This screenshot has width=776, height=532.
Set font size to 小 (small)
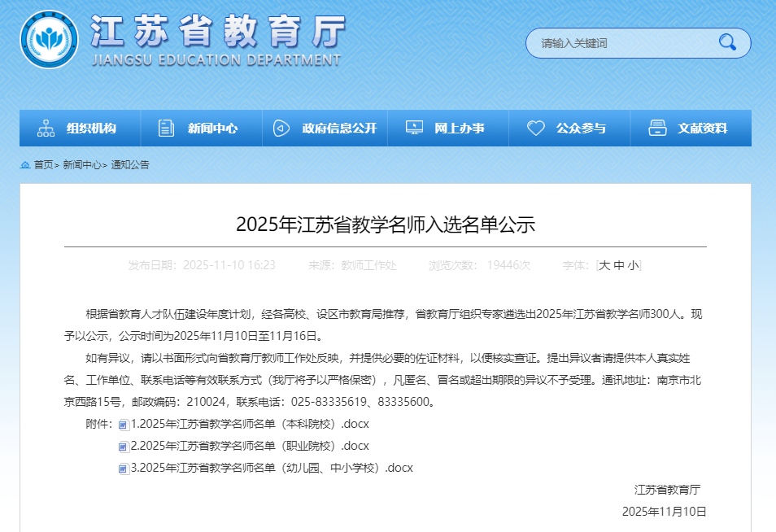point(633,265)
